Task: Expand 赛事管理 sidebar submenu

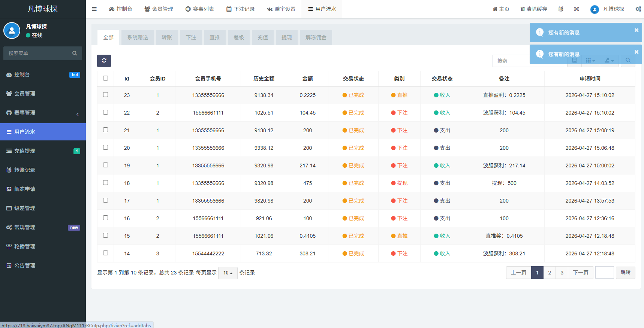Action: tap(43, 113)
